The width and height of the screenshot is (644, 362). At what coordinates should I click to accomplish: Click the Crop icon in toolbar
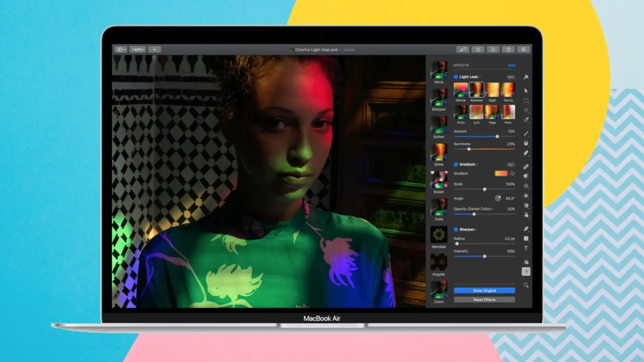(x=478, y=49)
